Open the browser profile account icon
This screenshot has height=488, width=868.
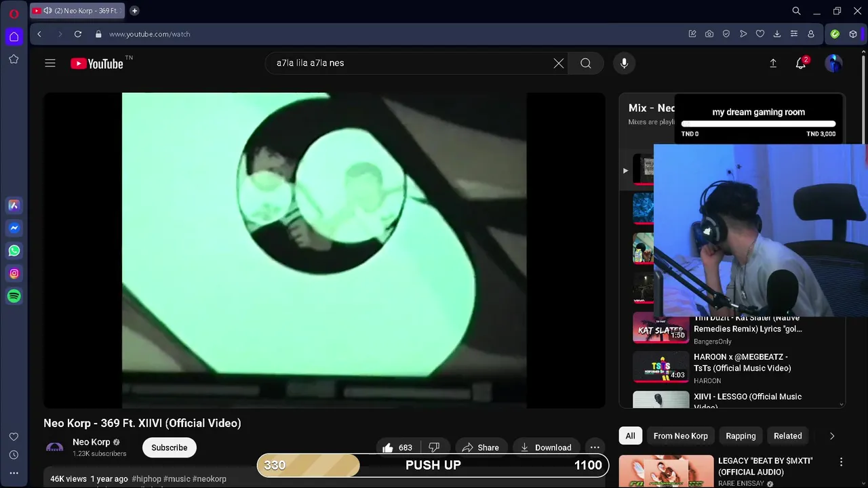tap(811, 34)
